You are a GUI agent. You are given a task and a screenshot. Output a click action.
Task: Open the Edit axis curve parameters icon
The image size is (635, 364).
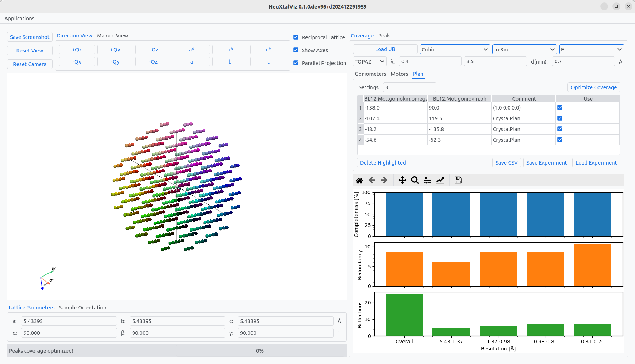440,180
